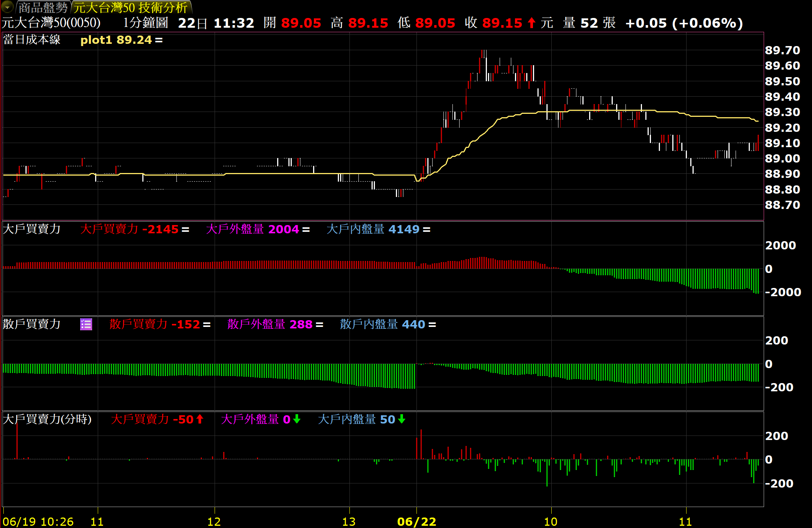Screen dimensions: 812x528
Task: Select the 元大台灣50 技術分析 tab
Action: point(130,7)
